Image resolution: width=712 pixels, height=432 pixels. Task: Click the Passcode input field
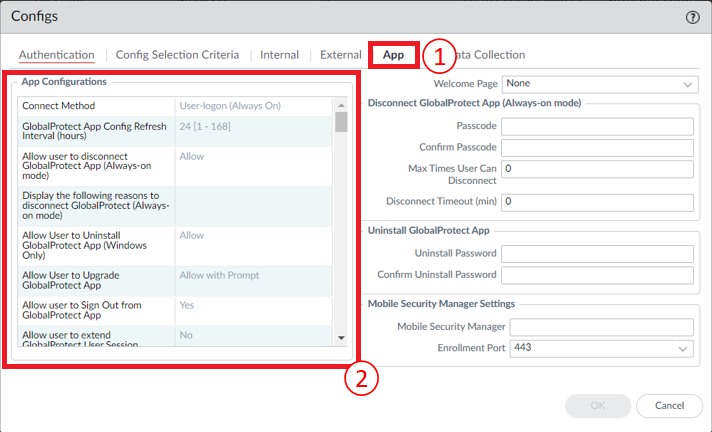[x=597, y=126]
